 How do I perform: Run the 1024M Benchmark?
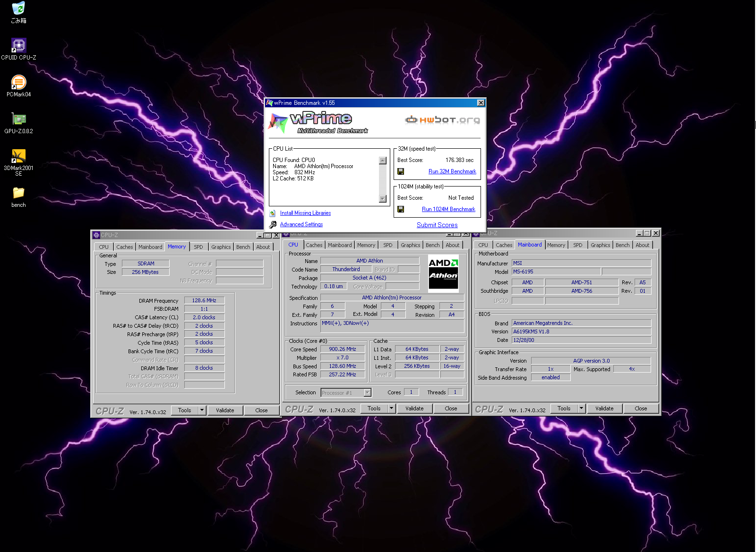[448, 209]
